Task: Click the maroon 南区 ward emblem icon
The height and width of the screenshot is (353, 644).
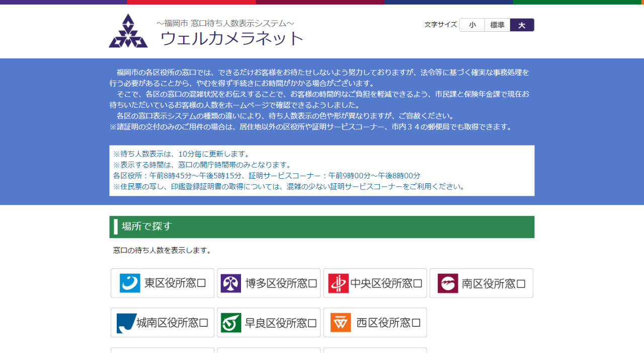Action: (448, 283)
